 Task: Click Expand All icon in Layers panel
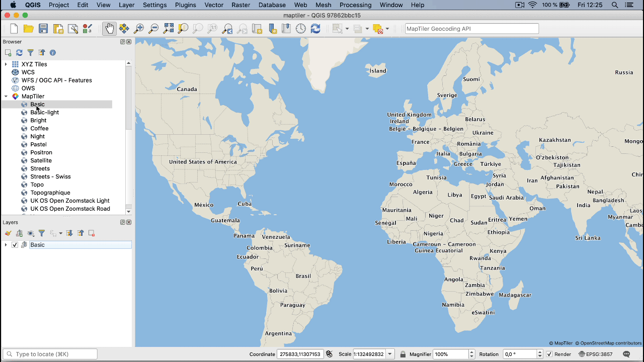click(69, 233)
